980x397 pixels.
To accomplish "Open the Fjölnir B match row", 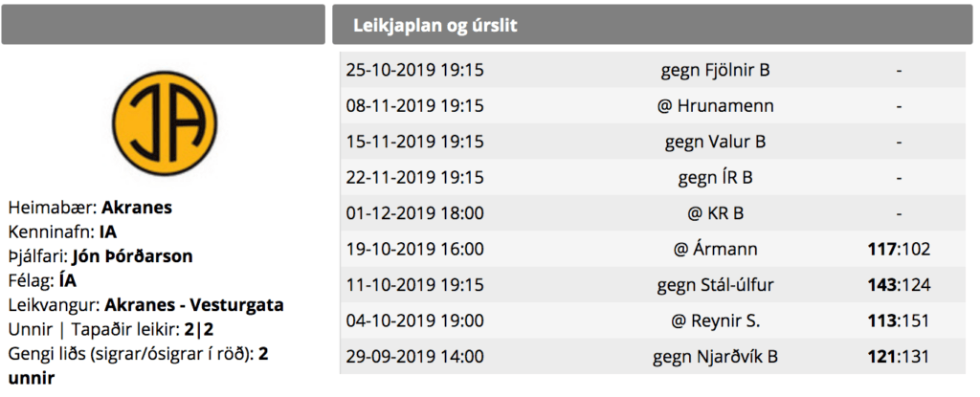I will [653, 70].
